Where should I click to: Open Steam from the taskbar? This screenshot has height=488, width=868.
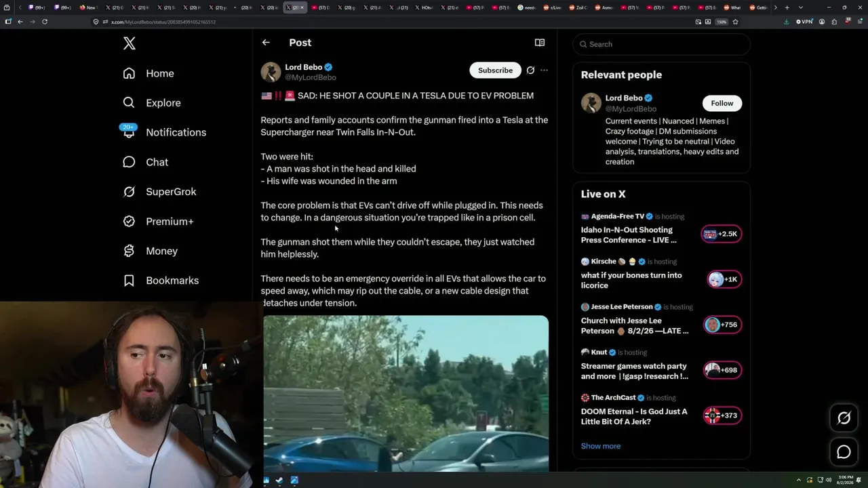pos(279,481)
